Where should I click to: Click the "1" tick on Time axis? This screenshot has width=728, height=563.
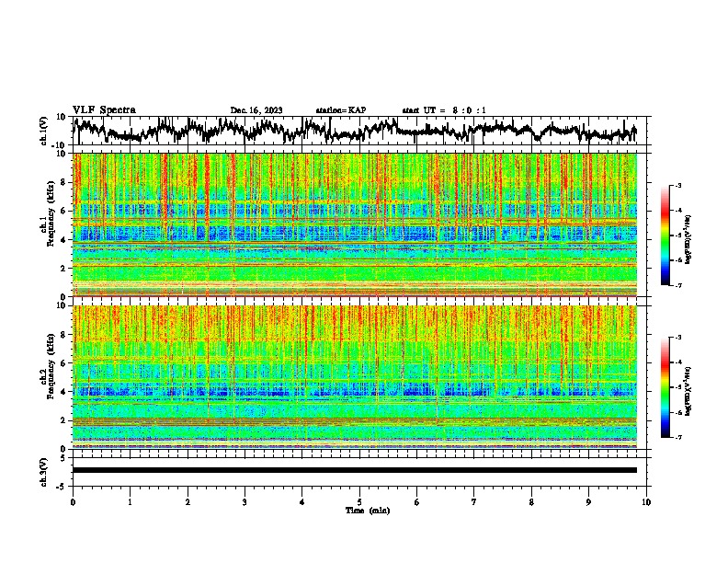pyautogui.click(x=130, y=502)
